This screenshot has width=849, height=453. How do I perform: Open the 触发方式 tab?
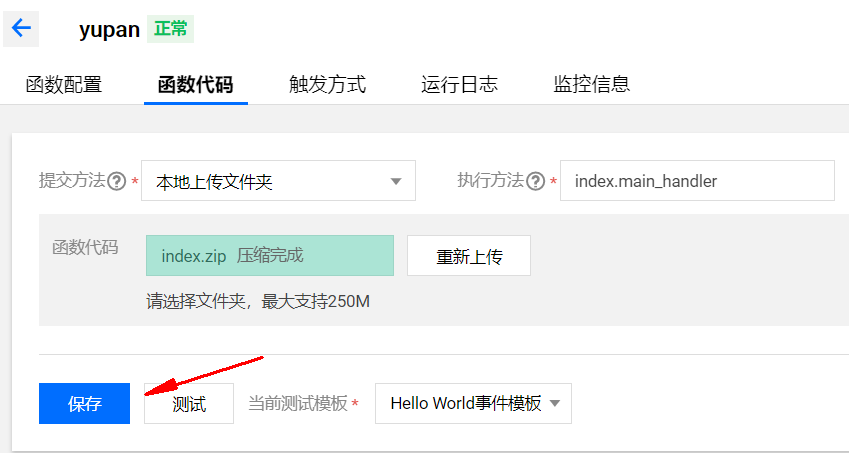point(327,85)
